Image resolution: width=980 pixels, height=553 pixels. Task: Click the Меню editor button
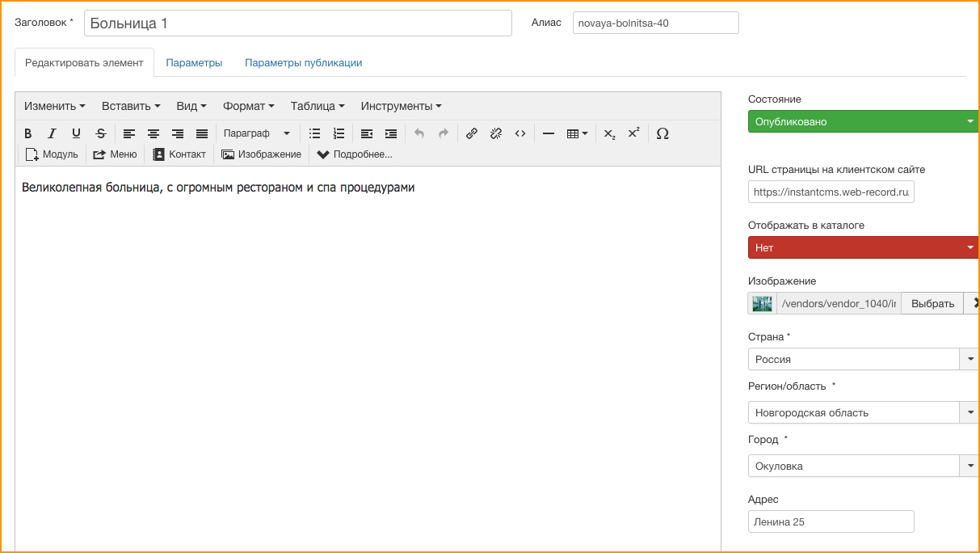[x=115, y=154]
